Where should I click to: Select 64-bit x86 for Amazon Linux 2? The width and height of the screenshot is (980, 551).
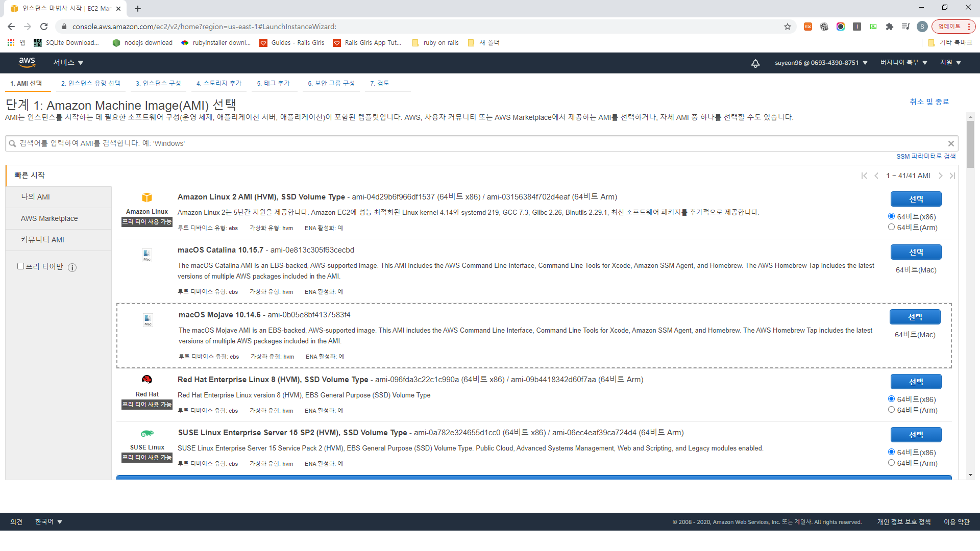tap(891, 216)
